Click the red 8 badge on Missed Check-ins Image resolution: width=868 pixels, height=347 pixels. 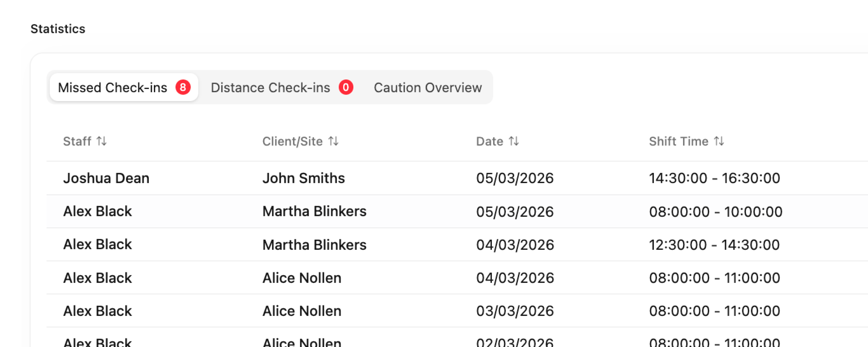point(183,87)
